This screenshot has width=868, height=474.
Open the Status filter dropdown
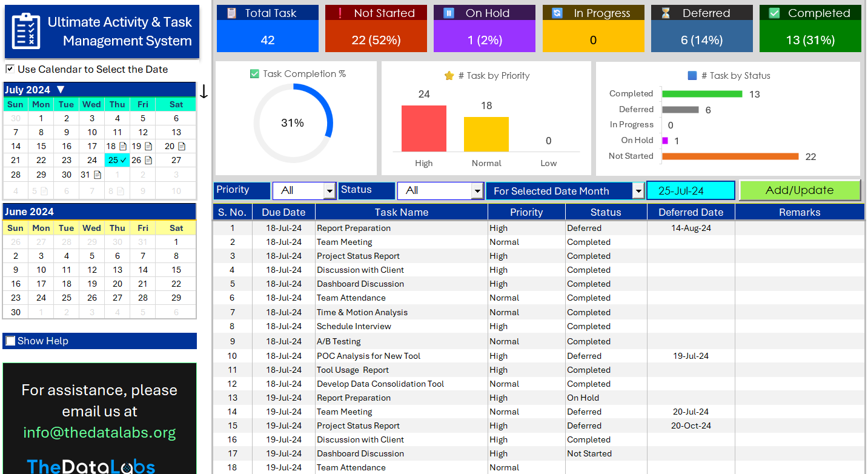477,190
